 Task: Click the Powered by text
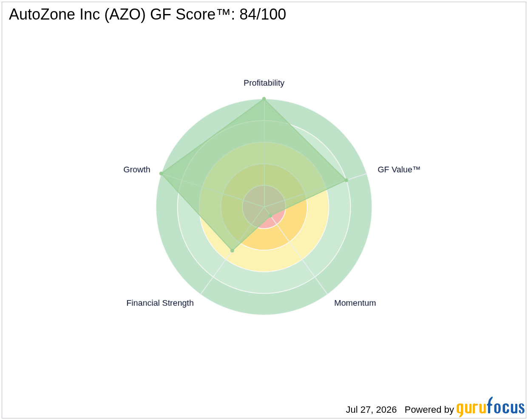tap(429, 409)
